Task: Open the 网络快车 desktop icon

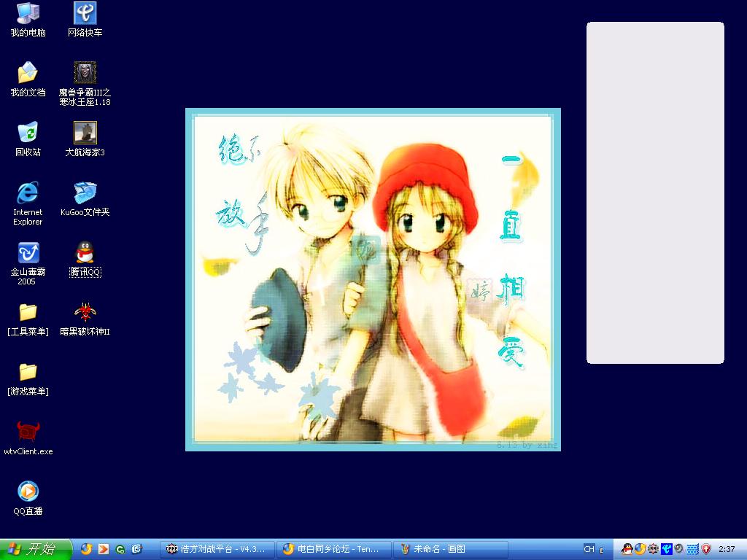Action: (85, 13)
